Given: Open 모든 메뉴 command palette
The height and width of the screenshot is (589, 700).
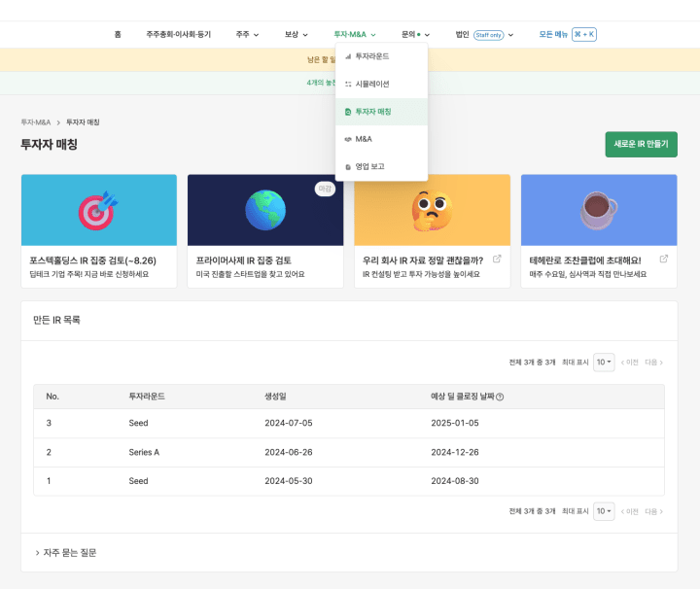Looking at the screenshot, I should [x=568, y=34].
